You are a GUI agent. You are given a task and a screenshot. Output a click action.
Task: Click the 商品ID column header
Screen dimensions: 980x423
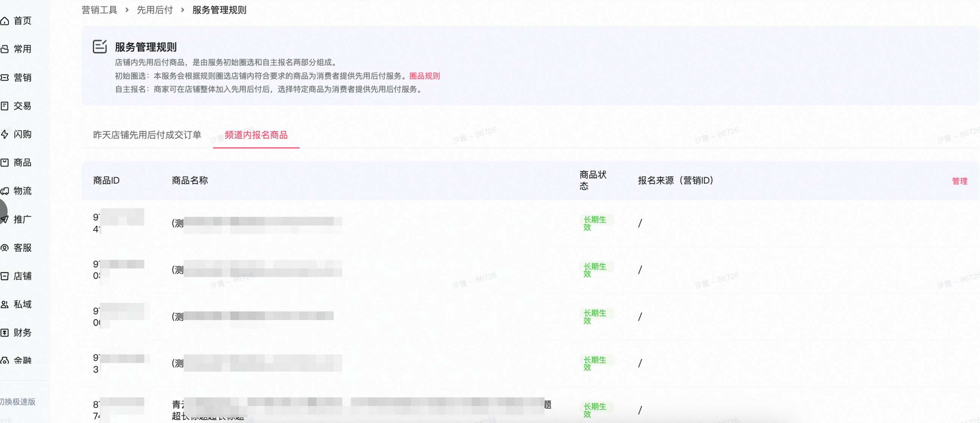coord(106,180)
